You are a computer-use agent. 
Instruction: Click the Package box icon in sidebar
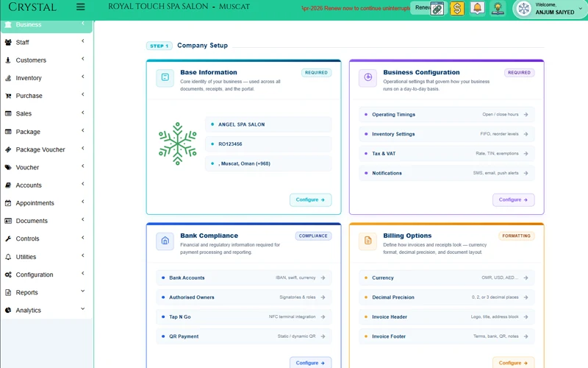pyautogui.click(x=8, y=132)
